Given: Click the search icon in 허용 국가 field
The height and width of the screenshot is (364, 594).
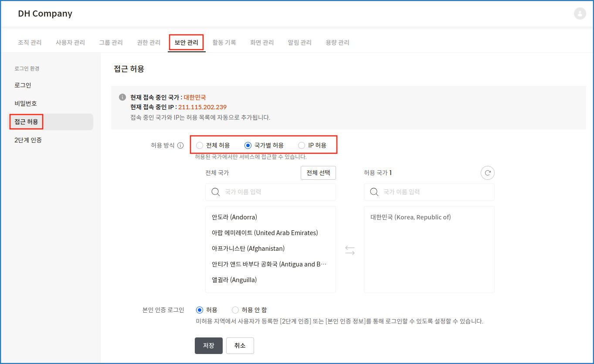Looking at the screenshot, I should (x=374, y=192).
